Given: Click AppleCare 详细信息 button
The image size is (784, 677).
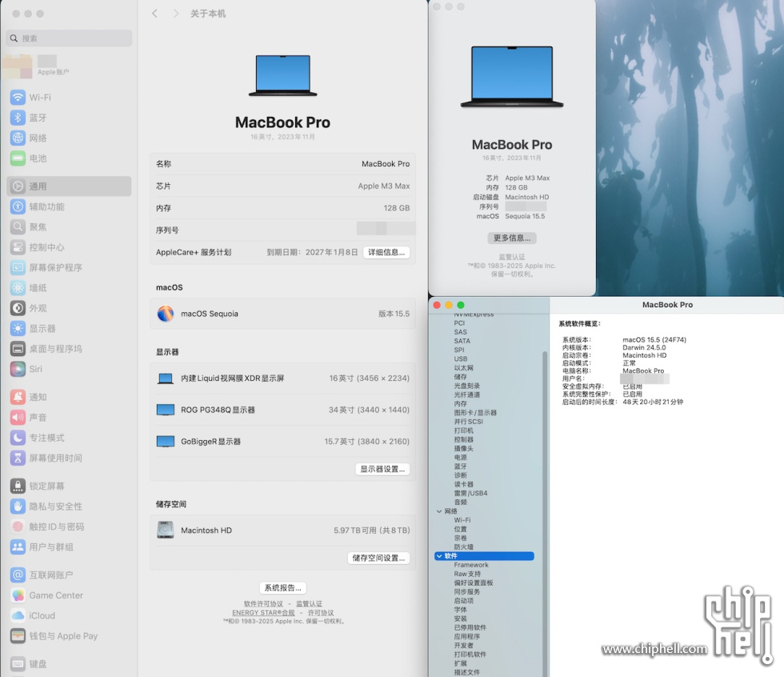Looking at the screenshot, I should [x=386, y=253].
